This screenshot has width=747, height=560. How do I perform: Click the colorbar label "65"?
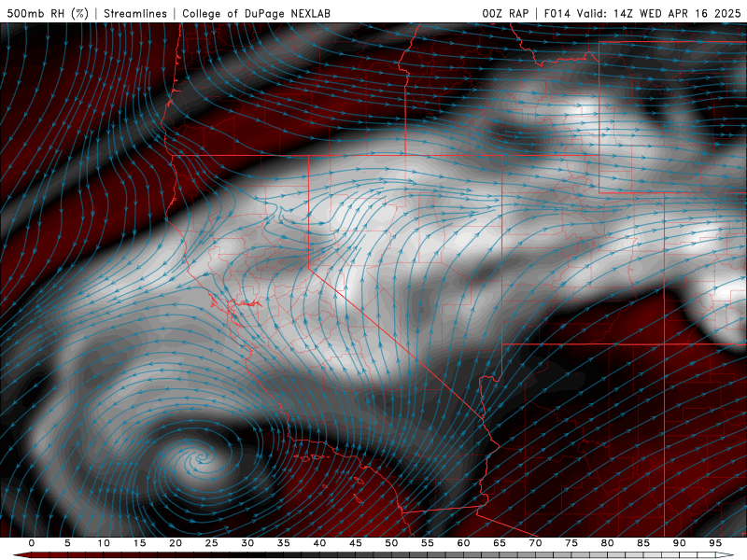coord(500,543)
